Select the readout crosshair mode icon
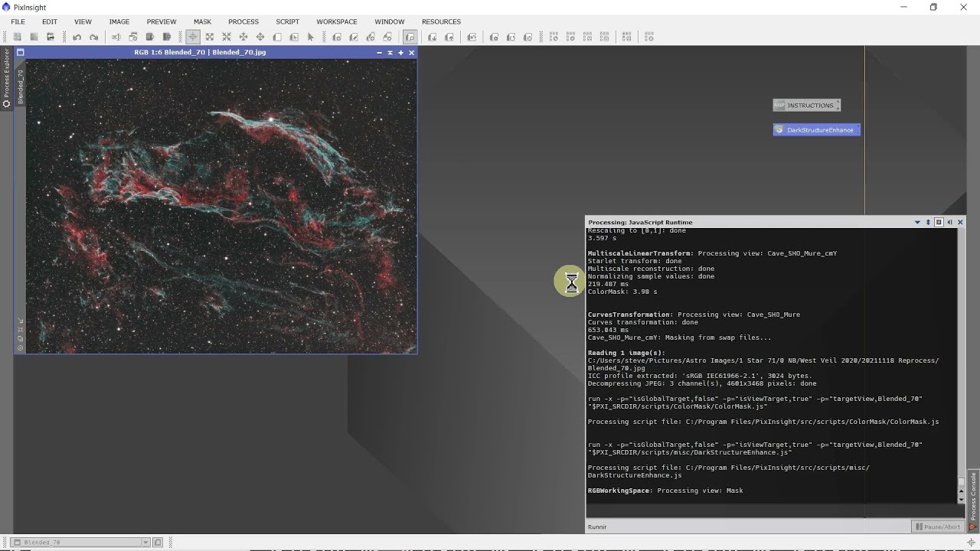 click(193, 37)
